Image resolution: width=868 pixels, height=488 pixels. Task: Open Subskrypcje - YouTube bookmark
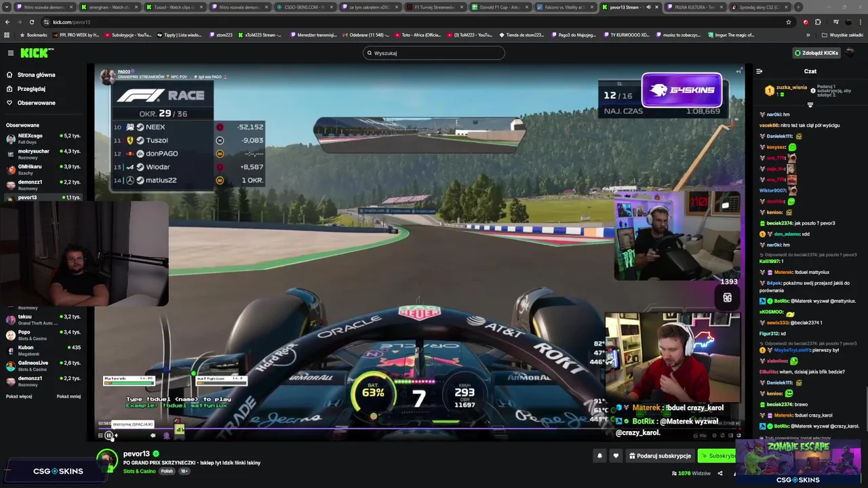click(x=128, y=35)
